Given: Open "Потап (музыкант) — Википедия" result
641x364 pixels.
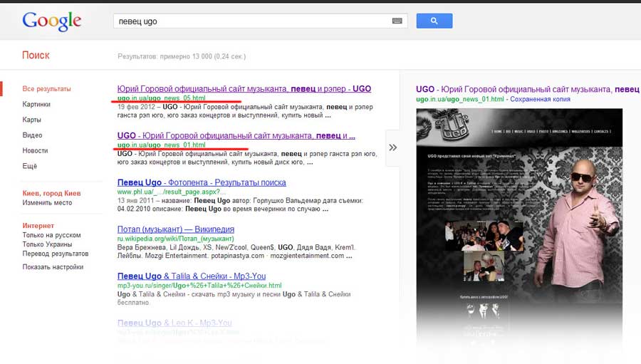Looking at the screenshot, I should coord(176,229).
